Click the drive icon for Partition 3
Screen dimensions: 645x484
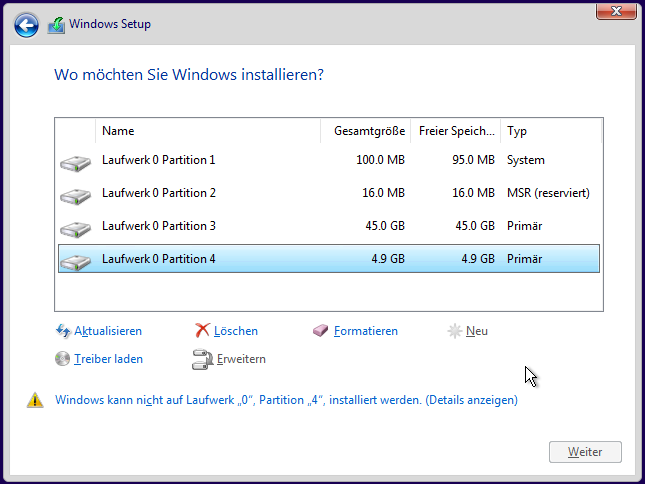tap(75, 229)
